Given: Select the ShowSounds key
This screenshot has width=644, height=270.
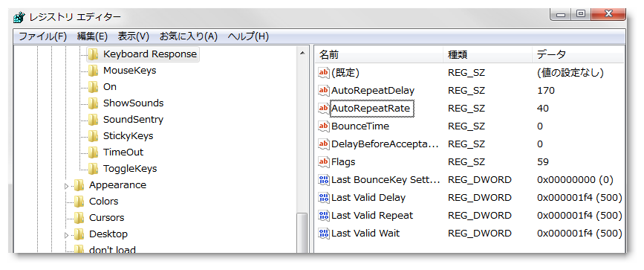Looking at the screenshot, I should [134, 103].
